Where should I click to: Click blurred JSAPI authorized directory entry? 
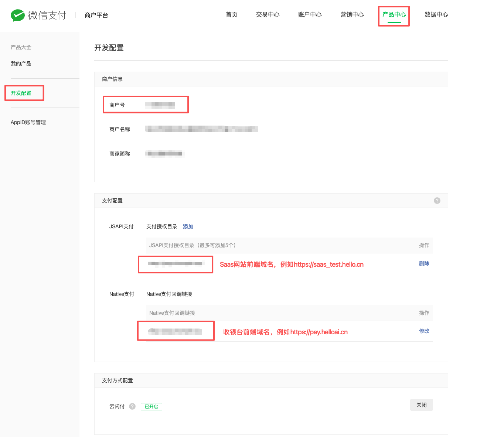coord(176,264)
